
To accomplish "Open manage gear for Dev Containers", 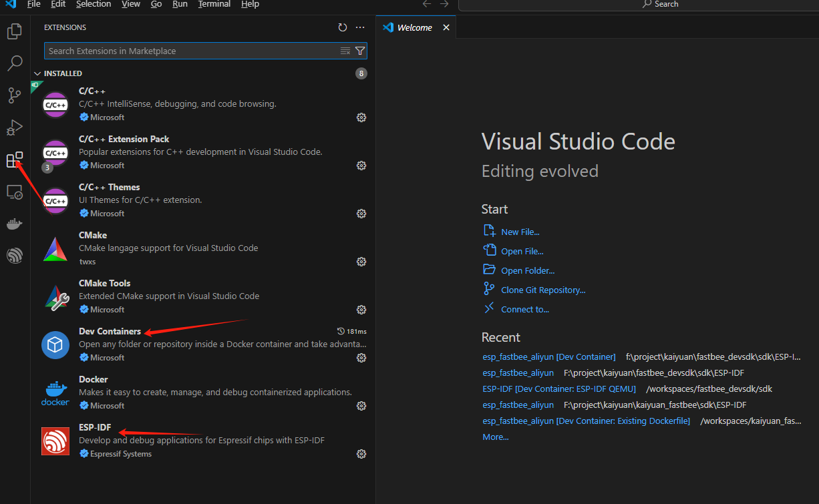I will pos(361,358).
